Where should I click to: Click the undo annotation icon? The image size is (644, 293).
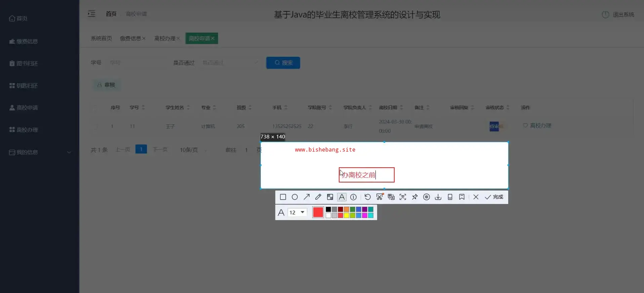click(x=367, y=197)
